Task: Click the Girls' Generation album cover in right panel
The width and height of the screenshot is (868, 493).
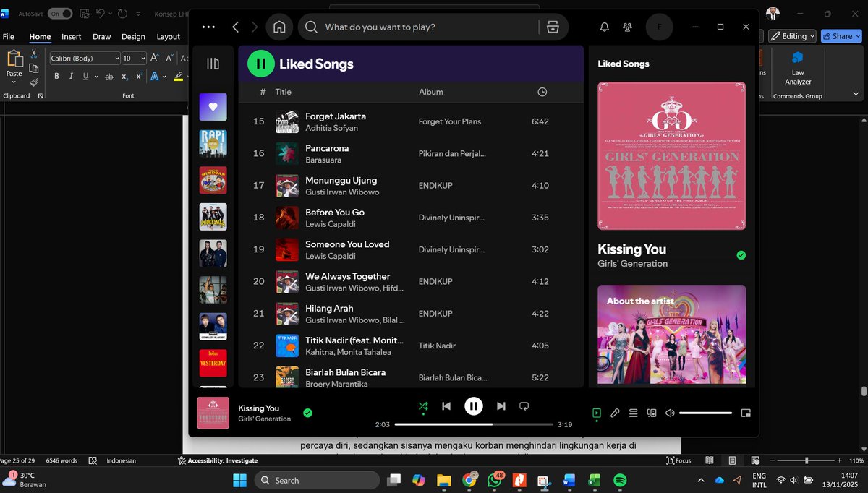Action: click(671, 155)
